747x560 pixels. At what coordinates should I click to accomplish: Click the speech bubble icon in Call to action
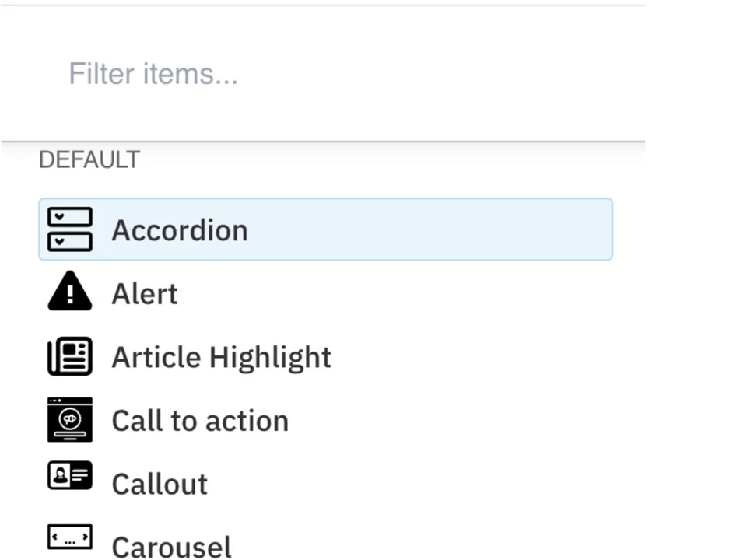(x=70, y=418)
